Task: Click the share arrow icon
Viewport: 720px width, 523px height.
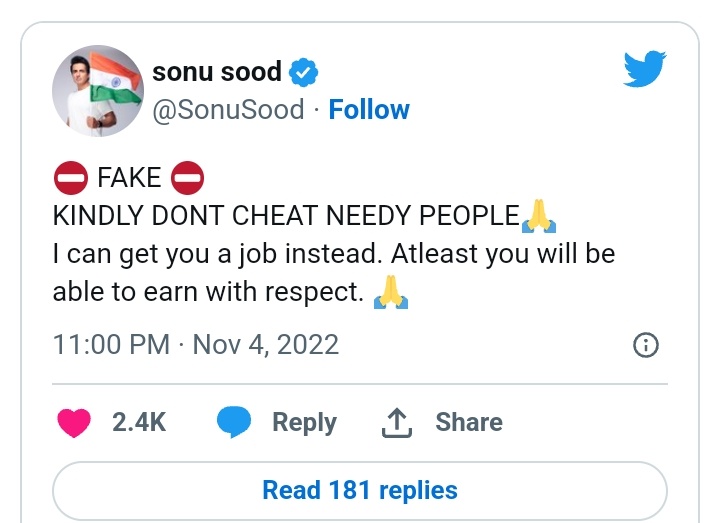Action: pyautogui.click(x=397, y=423)
